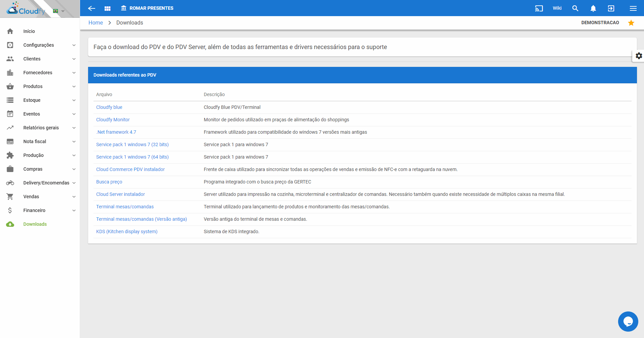Expand the Produtos menu chevron
This screenshot has height=338, width=644.
[x=74, y=86]
